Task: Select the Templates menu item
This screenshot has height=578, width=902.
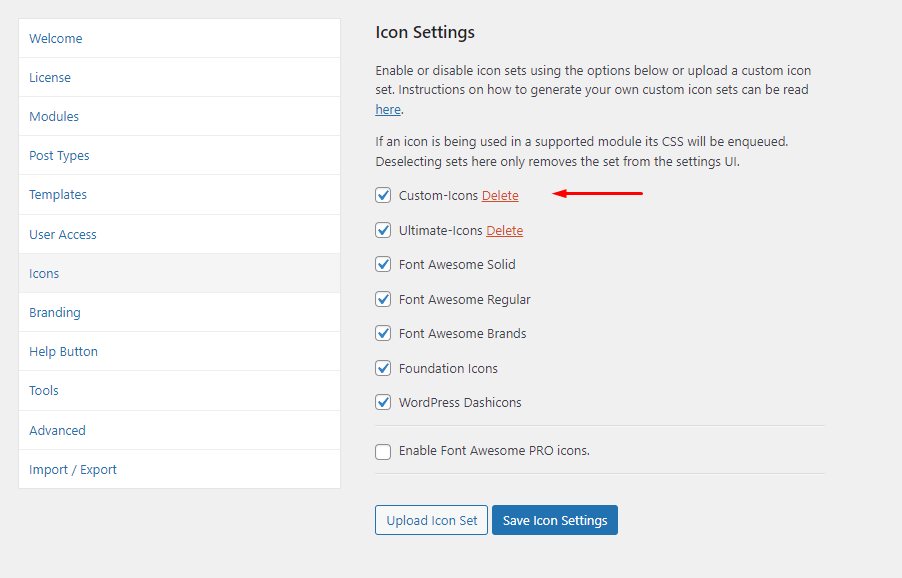Action: [x=58, y=194]
